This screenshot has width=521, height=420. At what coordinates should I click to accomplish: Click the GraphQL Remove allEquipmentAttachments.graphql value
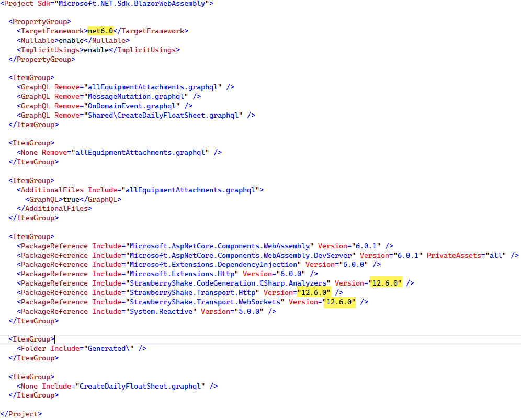[x=153, y=87]
